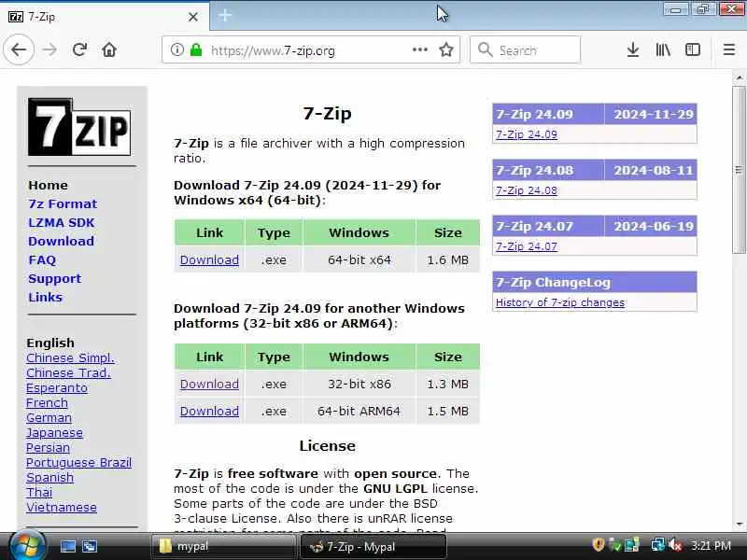Close the 7-Zip browser tab
The image size is (747, 560).
point(193,17)
